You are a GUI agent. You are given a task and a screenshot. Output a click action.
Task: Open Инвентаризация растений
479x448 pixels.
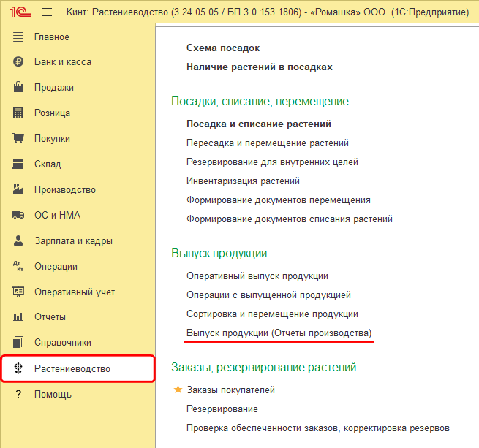click(243, 181)
